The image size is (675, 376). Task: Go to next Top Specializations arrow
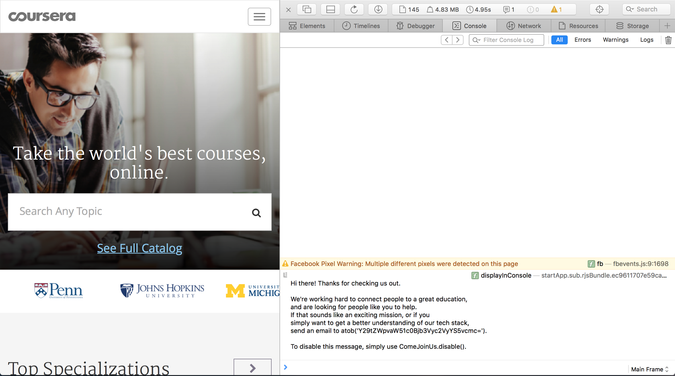click(252, 367)
